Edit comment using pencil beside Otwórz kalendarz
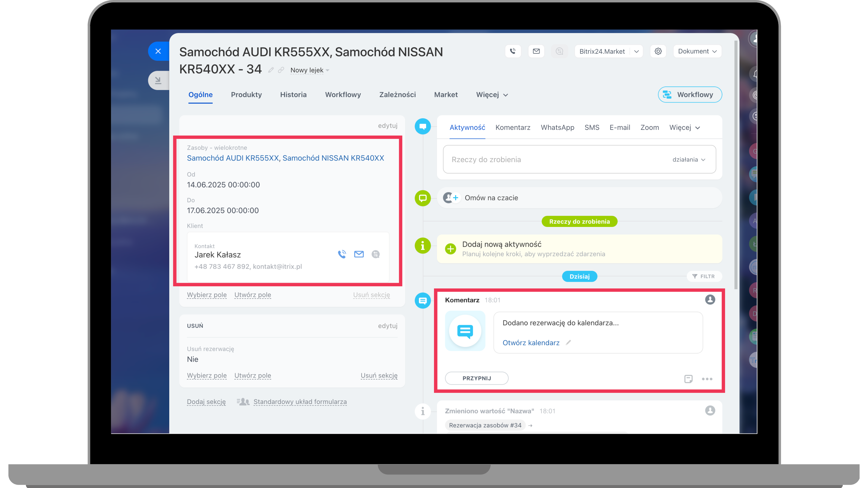 click(x=569, y=342)
